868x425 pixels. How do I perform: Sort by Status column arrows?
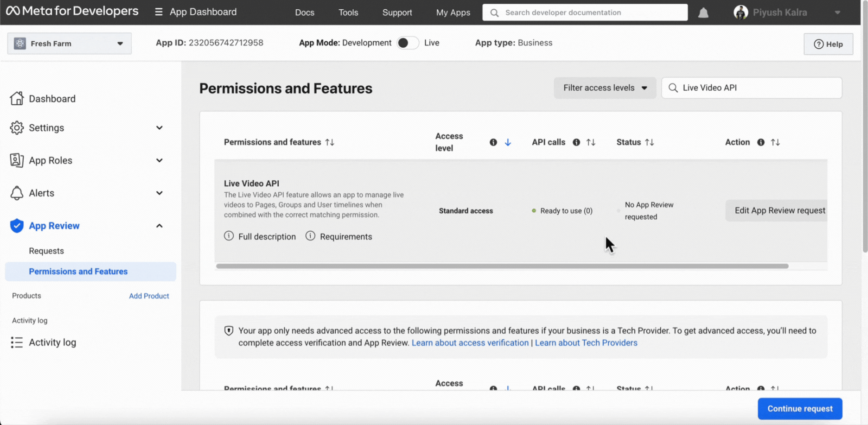pyautogui.click(x=649, y=142)
